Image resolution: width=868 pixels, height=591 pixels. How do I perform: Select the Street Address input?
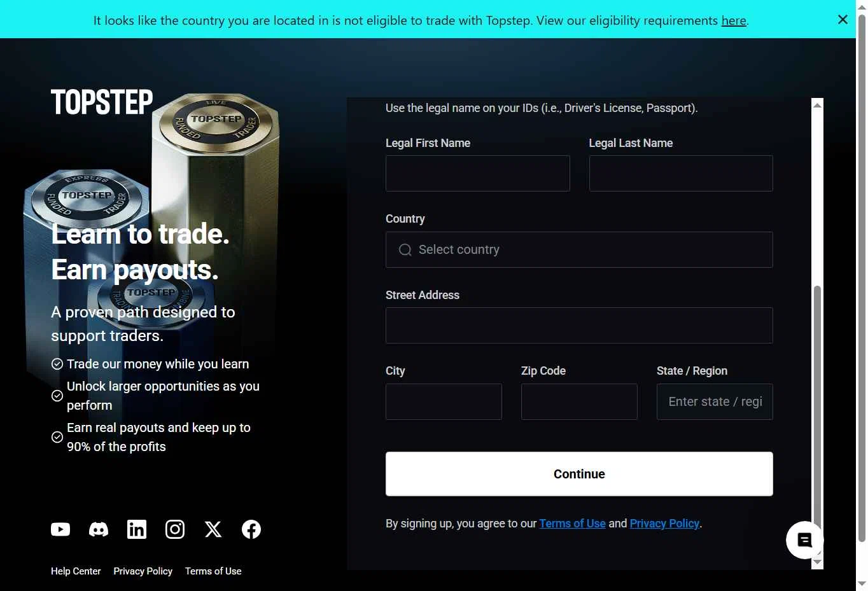coord(579,325)
